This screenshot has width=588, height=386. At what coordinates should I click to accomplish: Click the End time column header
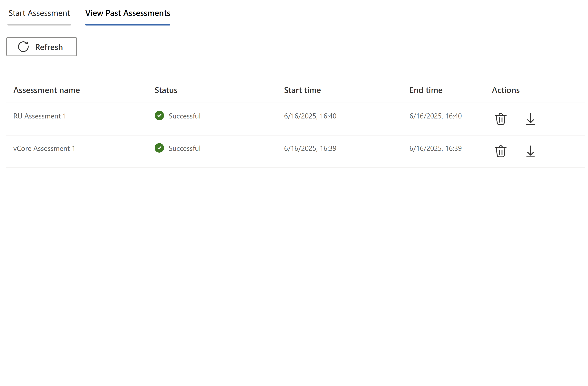(426, 90)
